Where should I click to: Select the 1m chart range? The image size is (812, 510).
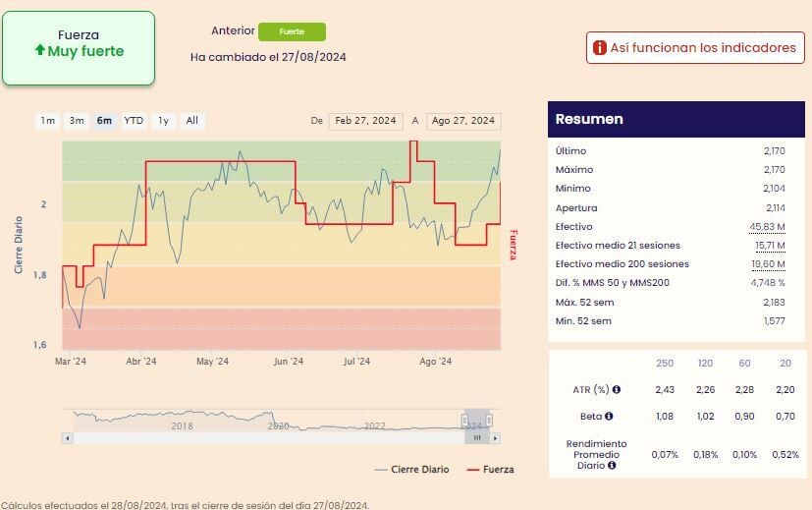(48, 121)
